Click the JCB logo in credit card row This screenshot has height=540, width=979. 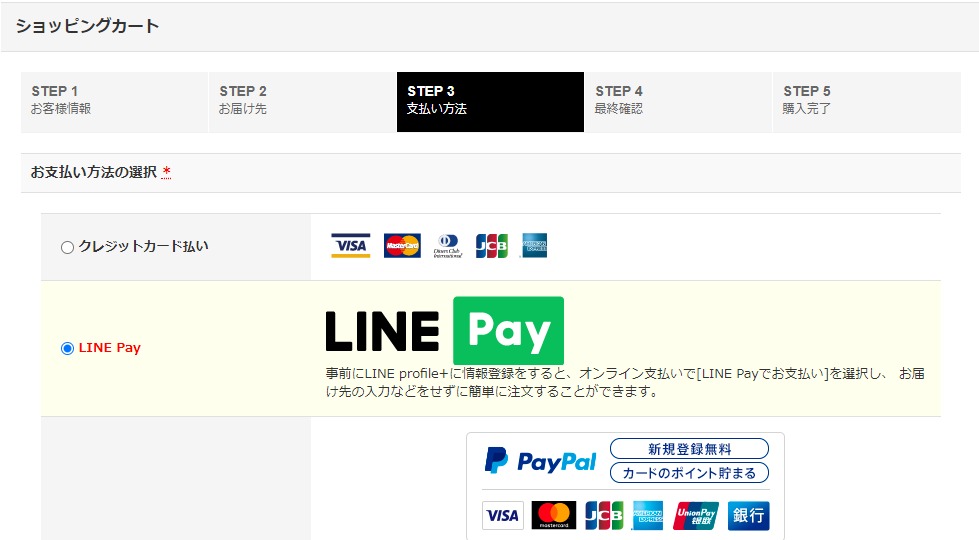[x=492, y=245]
